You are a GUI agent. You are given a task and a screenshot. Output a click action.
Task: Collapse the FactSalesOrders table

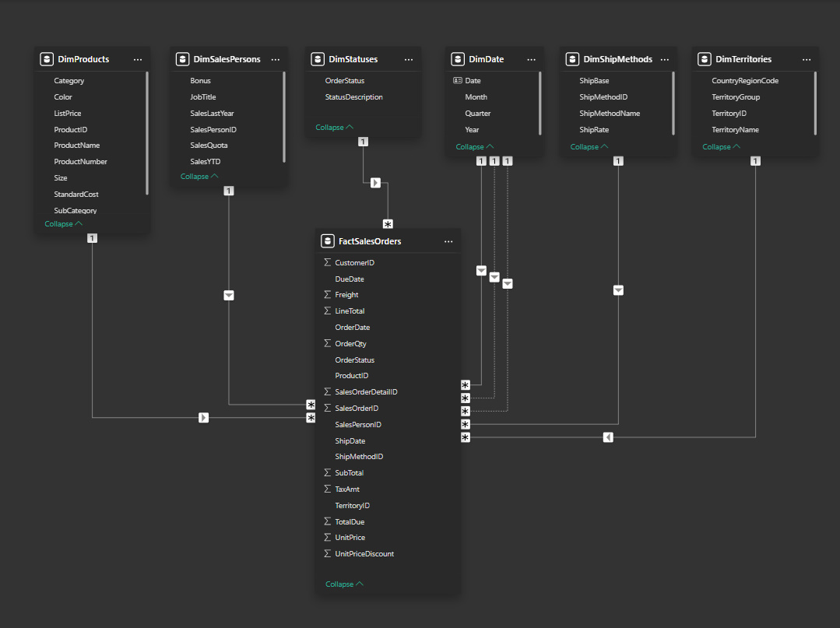344,584
